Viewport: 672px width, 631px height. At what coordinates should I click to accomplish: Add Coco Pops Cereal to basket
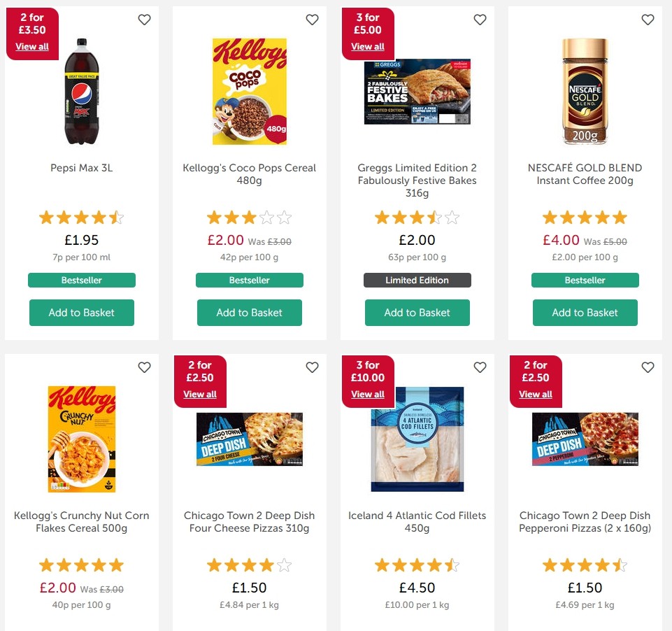[x=250, y=313]
